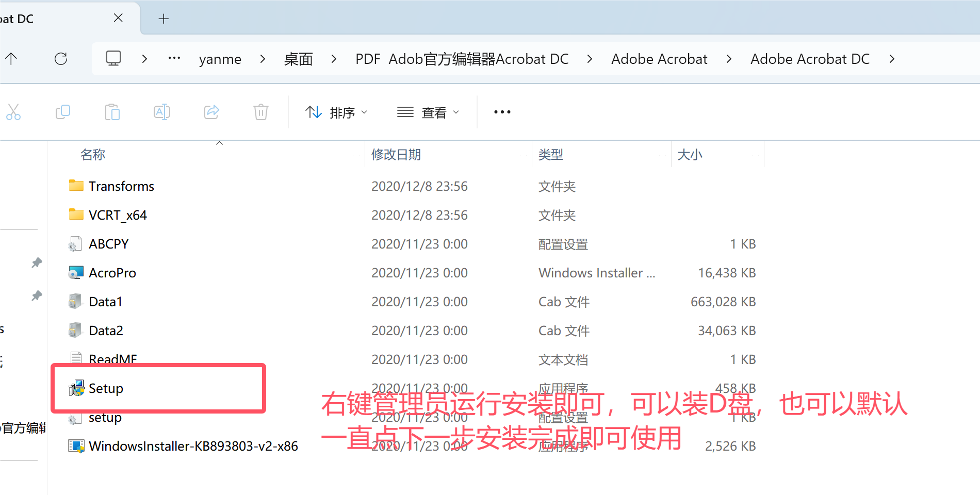
Task: Navigate to yanme breadcrumb
Action: click(x=220, y=59)
